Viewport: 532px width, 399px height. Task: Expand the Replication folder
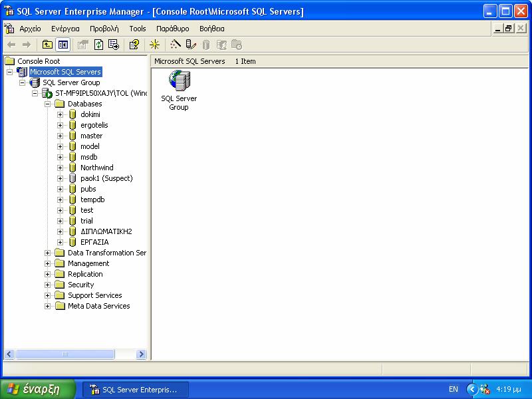point(47,274)
